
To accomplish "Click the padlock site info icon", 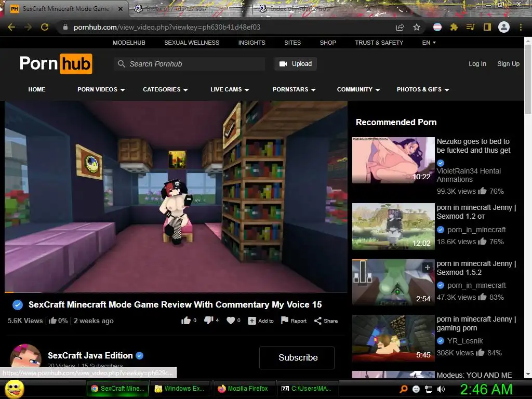I will click(65, 27).
